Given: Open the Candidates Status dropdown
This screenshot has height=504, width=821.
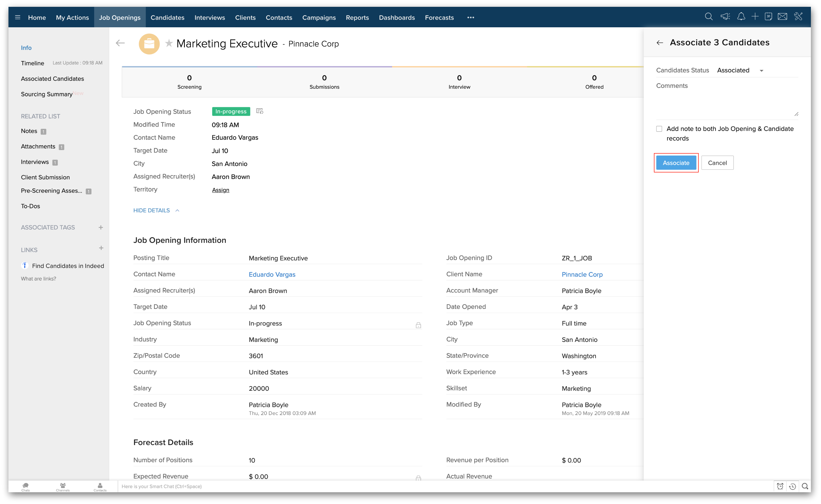Looking at the screenshot, I should [x=740, y=70].
